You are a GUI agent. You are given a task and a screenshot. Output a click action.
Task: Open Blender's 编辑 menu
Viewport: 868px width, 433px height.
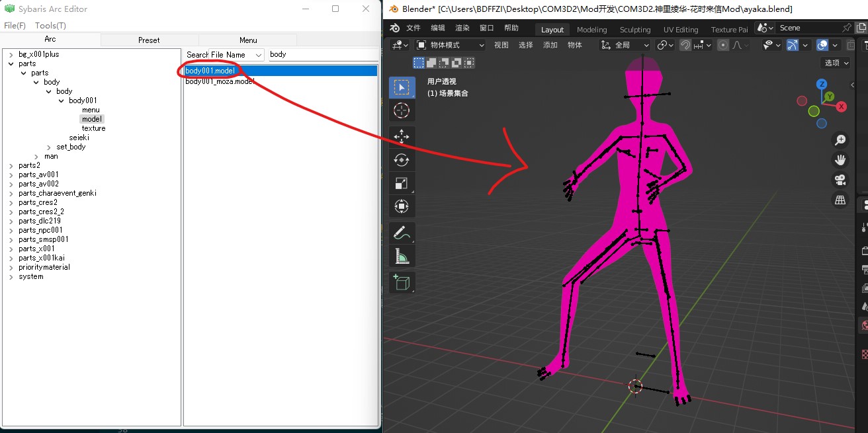438,28
